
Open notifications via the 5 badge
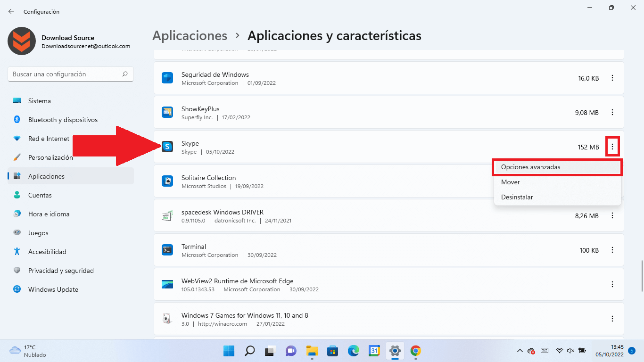632,351
